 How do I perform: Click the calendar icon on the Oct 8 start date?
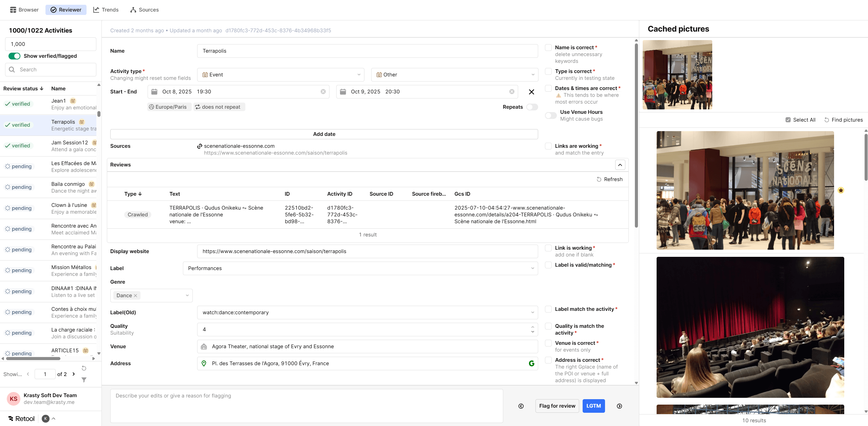(x=154, y=91)
